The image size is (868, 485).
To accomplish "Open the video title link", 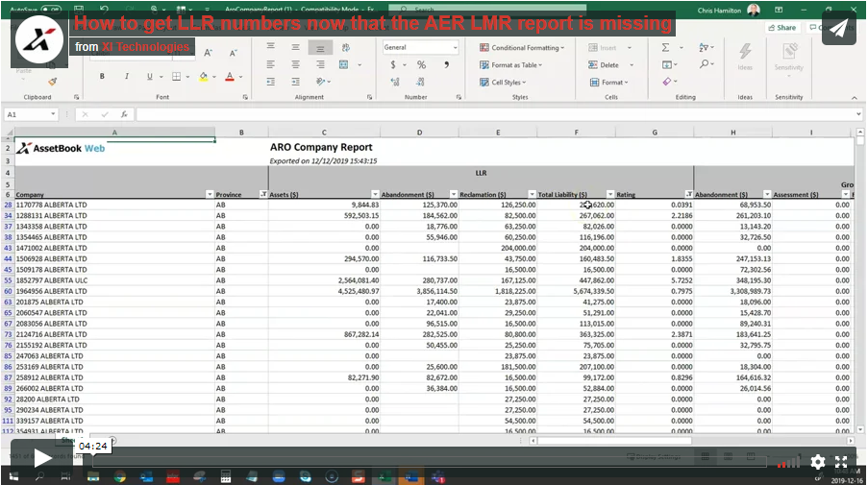I will pos(373,23).
